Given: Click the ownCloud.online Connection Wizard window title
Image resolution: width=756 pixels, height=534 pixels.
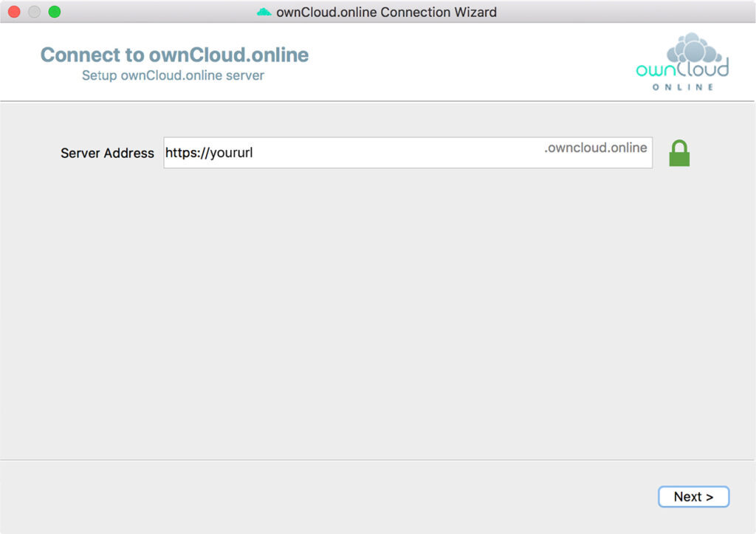Looking at the screenshot, I should pos(386,12).
